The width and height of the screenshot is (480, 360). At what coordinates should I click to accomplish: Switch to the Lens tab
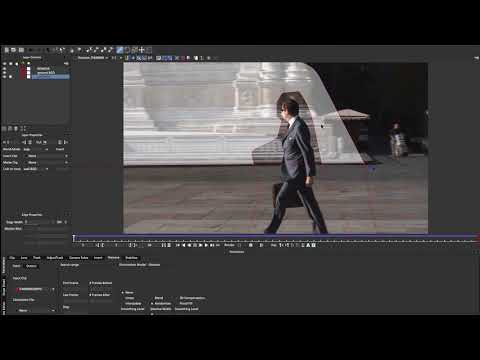coord(24,258)
